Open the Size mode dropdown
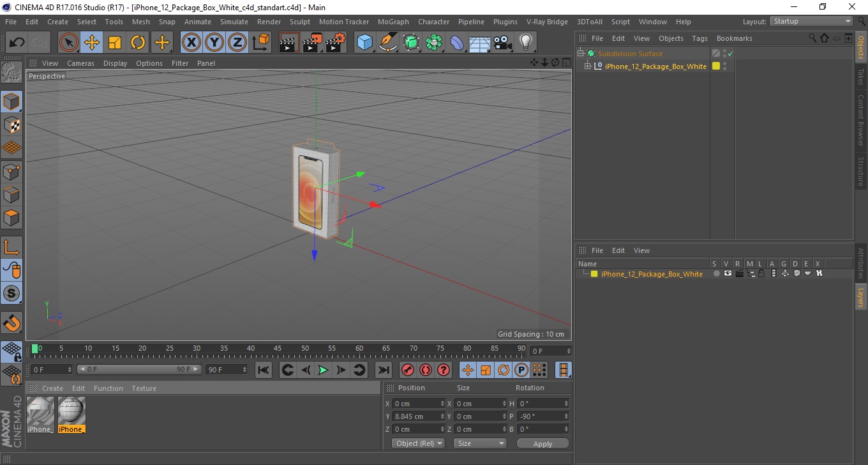 coord(480,443)
